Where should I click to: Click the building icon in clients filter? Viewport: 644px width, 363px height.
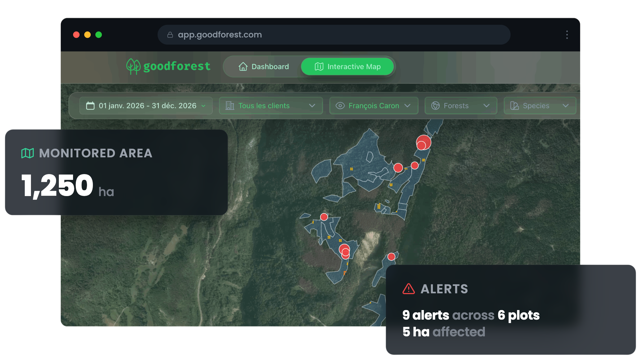pos(230,106)
